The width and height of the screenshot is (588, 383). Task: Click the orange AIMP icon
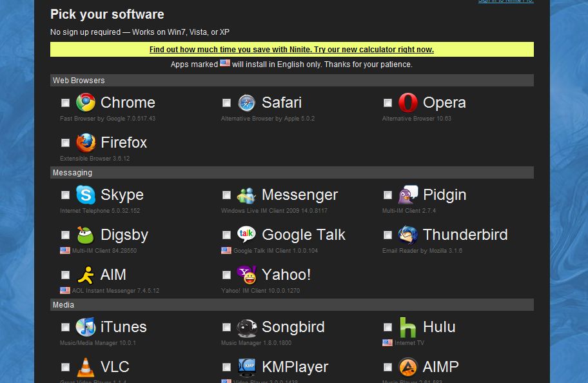tap(408, 367)
